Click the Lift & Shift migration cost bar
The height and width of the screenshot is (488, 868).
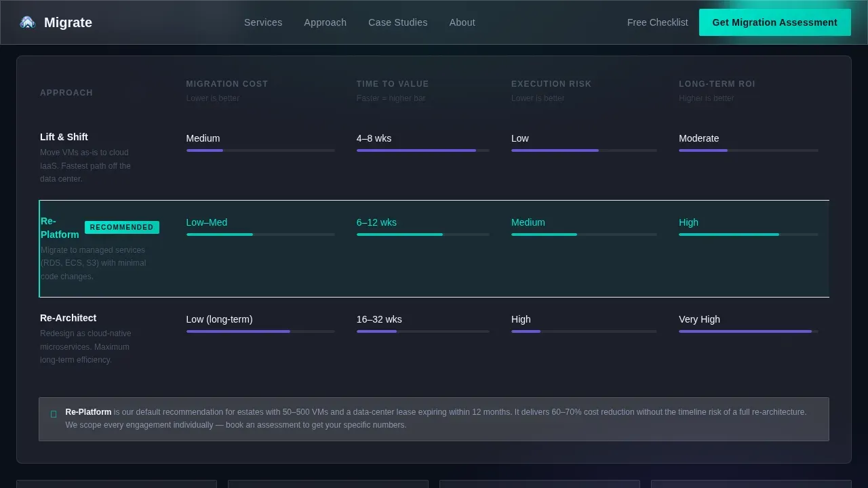[x=260, y=150]
